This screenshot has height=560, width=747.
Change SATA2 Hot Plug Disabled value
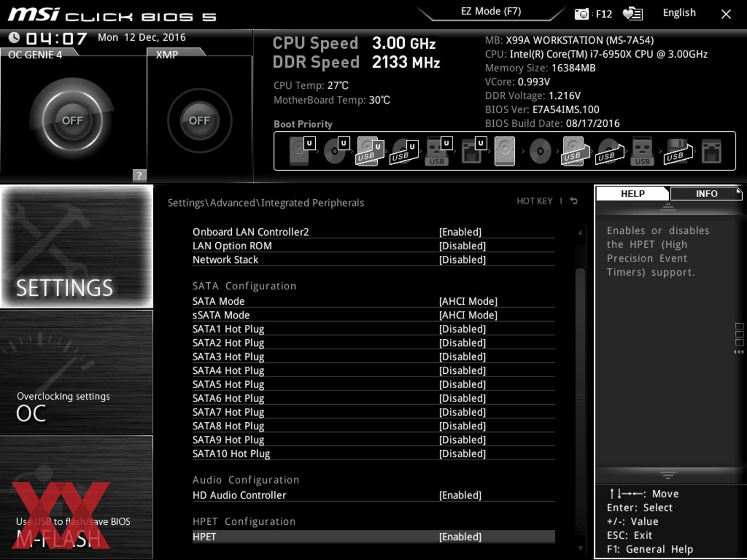pos(462,343)
